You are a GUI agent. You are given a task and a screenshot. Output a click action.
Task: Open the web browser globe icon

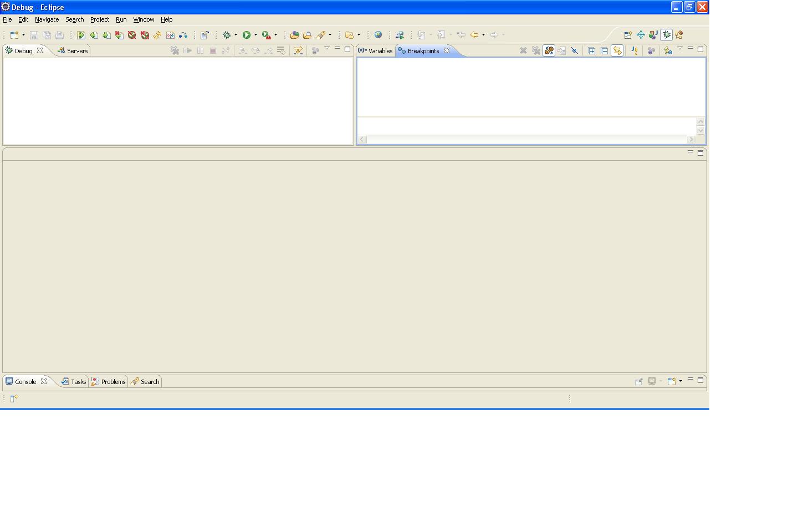(378, 35)
